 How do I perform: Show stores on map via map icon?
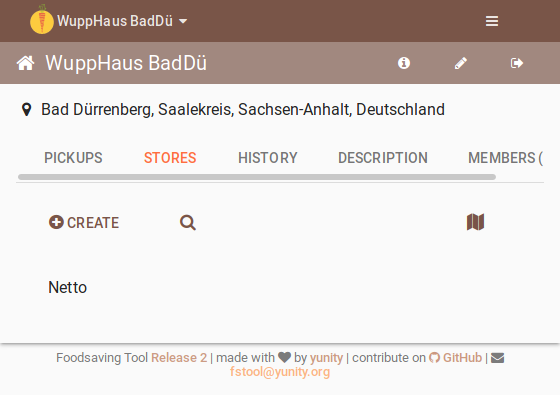click(475, 222)
